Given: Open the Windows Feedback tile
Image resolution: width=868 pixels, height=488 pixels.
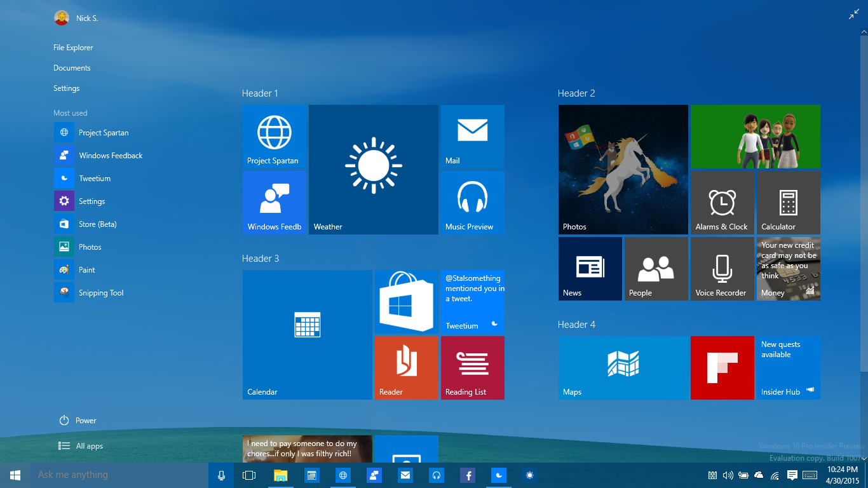Looking at the screenshot, I should click(274, 203).
